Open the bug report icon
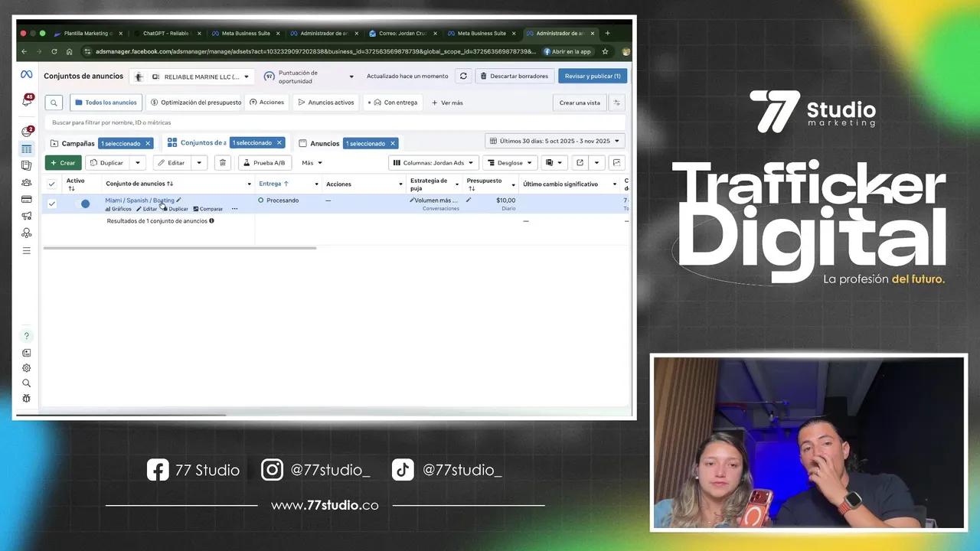 click(x=27, y=399)
